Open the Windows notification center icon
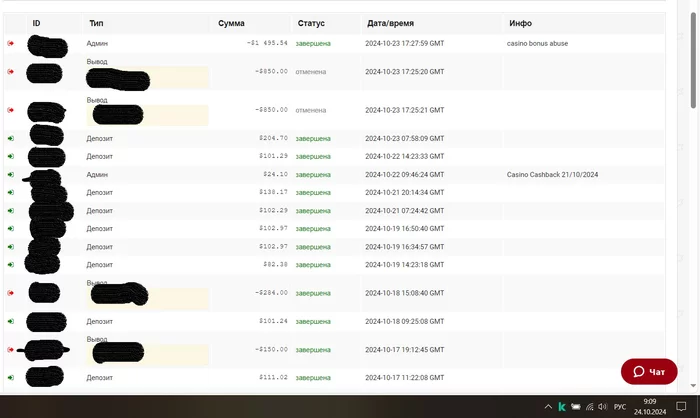 coord(681,406)
